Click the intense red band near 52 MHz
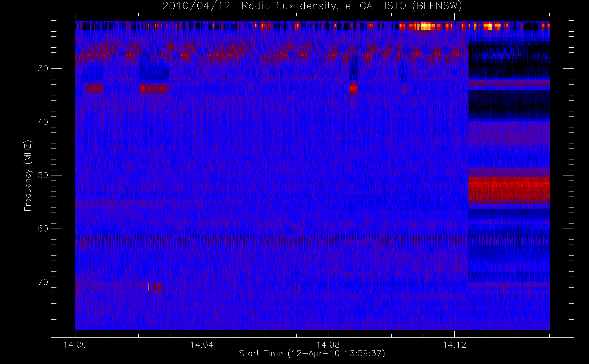 [x=509, y=189]
